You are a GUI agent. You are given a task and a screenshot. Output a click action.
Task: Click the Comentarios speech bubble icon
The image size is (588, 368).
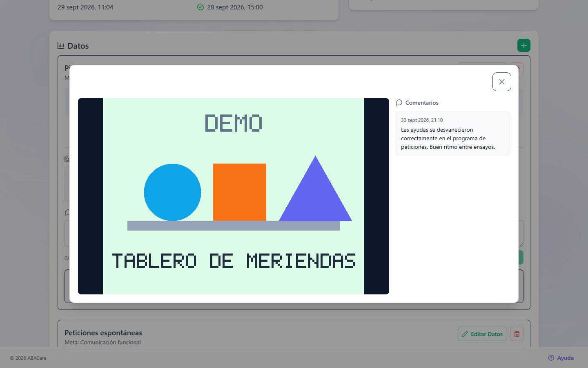[399, 103]
